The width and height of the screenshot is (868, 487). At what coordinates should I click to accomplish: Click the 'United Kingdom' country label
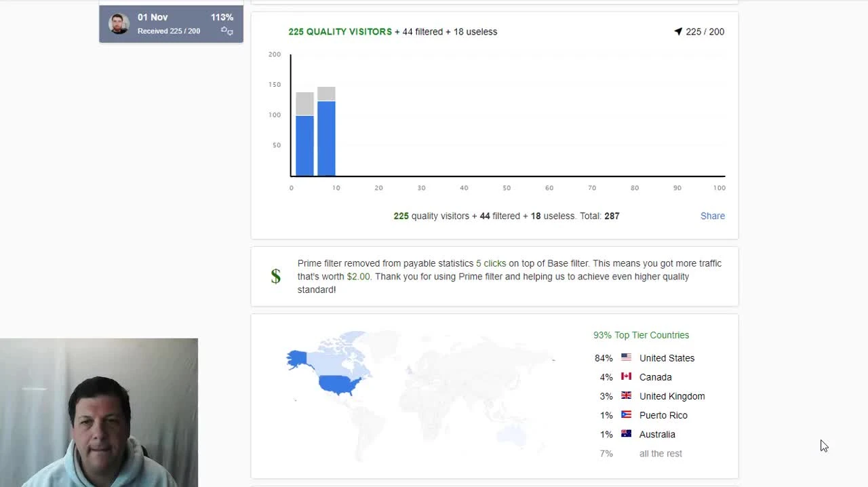[672, 396]
